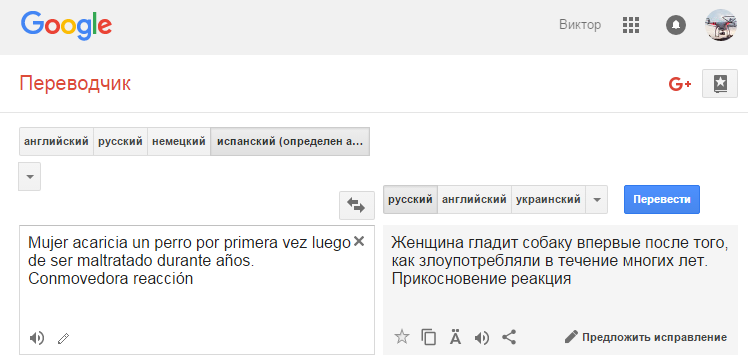Show transliteration with the Ä icon
This screenshot has width=748, height=360.
(456, 337)
